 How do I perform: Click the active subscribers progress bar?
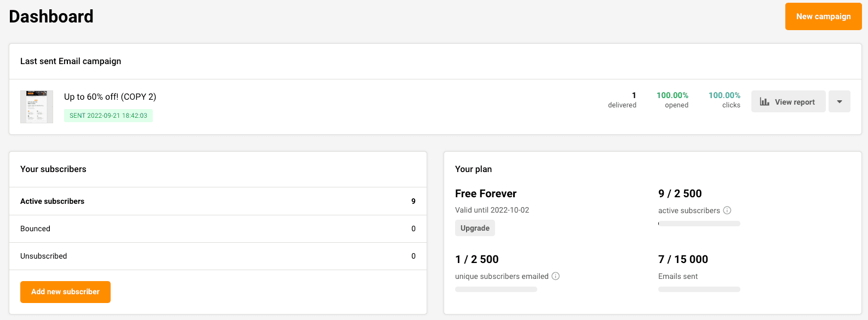(699, 224)
